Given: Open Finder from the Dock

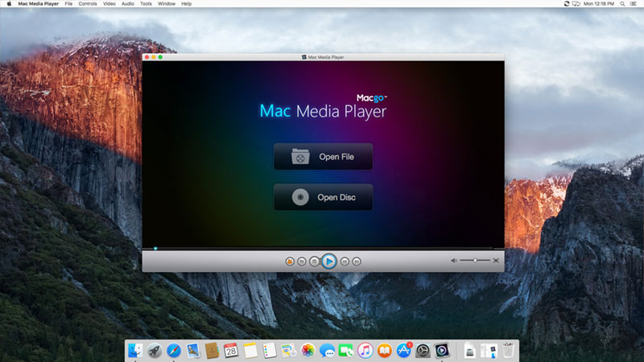Looking at the screenshot, I should tap(135, 351).
